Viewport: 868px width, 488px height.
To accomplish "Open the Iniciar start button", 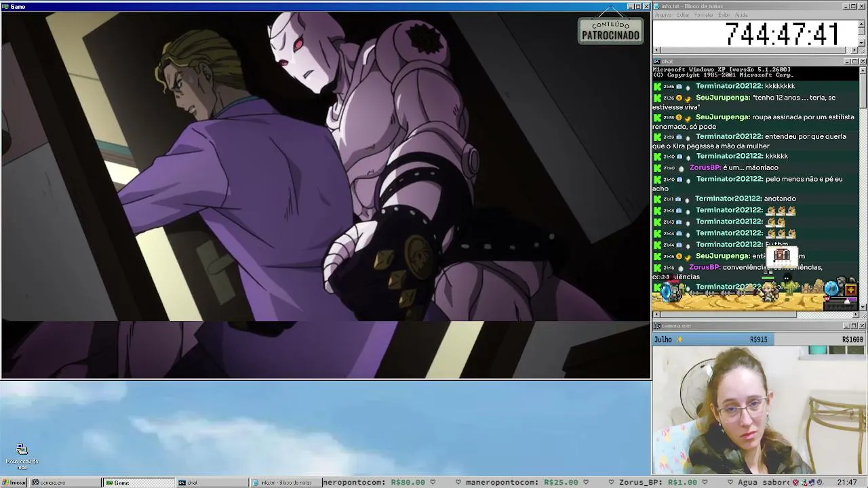I will (x=14, y=483).
